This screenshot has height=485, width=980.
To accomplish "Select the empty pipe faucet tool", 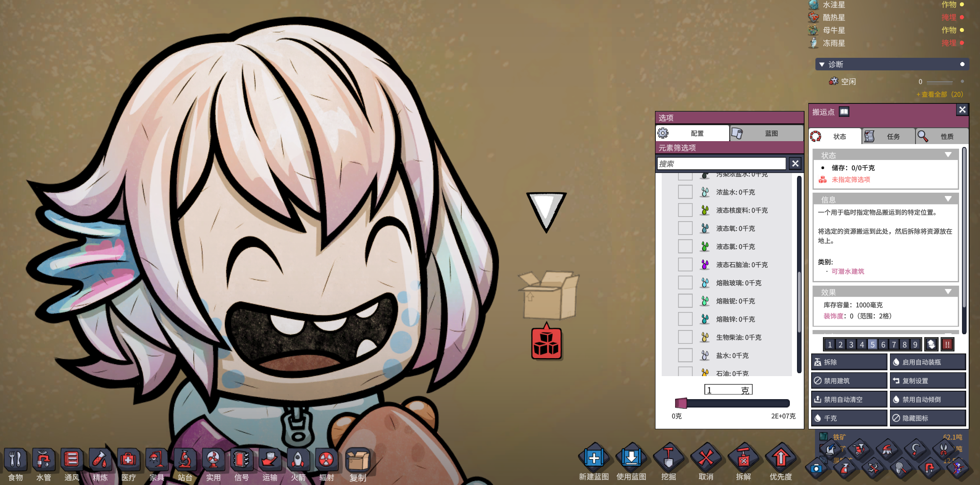I will (x=929, y=468).
